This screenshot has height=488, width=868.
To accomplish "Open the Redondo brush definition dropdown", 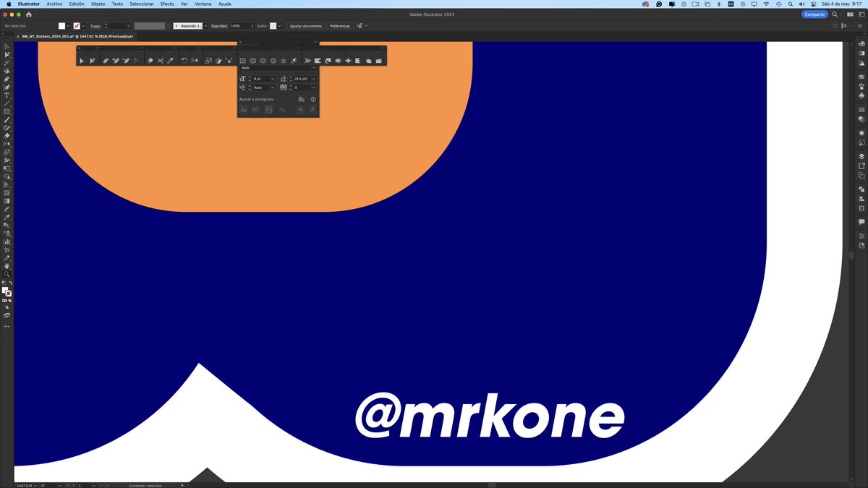I will click(x=205, y=26).
